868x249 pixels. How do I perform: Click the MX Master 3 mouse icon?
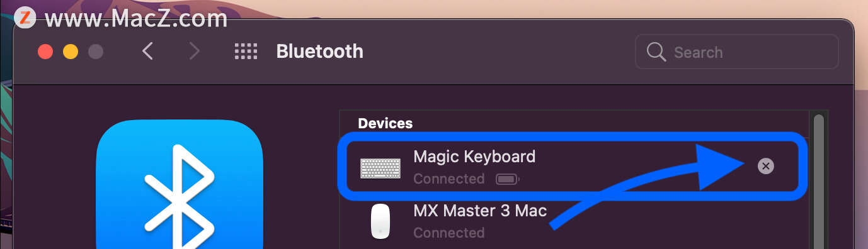point(380,221)
